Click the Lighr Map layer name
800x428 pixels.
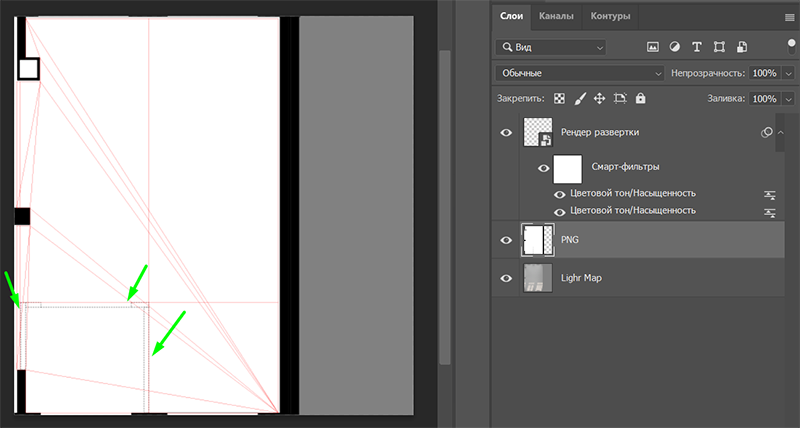(x=581, y=278)
